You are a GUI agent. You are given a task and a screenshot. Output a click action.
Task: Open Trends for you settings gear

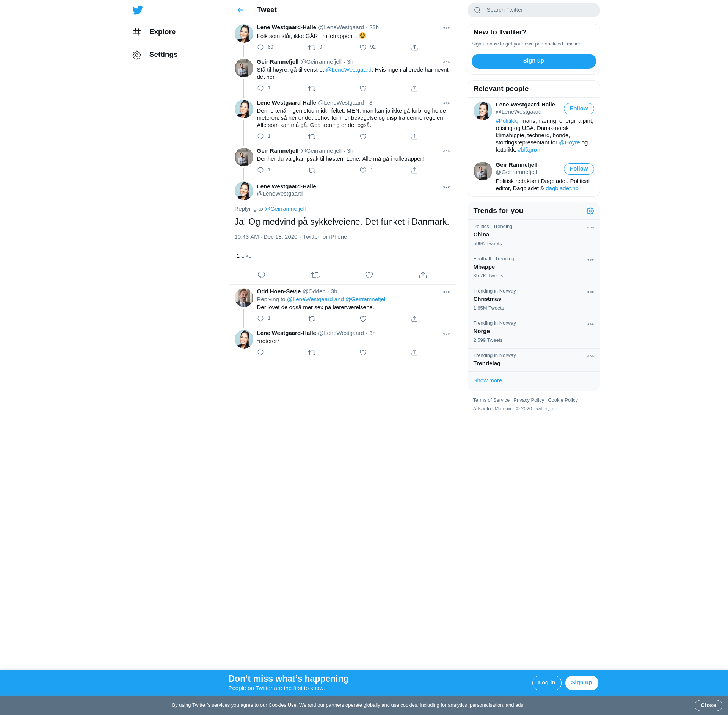(590, 211)
